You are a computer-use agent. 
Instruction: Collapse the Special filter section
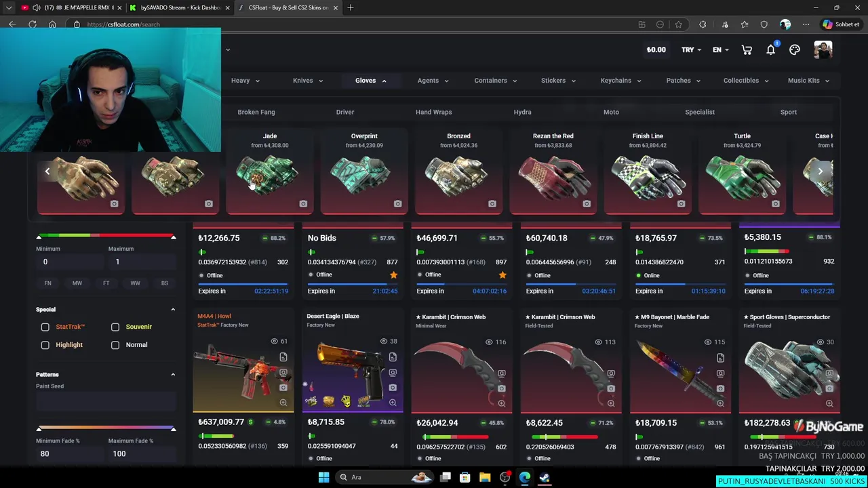pyautogui.click(x=173, y=310)
